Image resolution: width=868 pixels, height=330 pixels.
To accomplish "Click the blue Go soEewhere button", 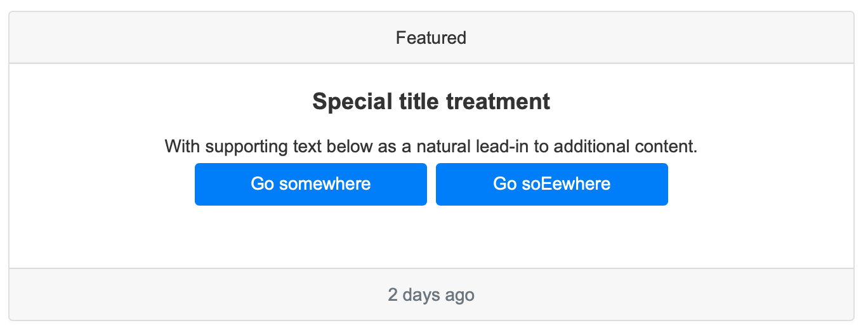I will [551, 184].
